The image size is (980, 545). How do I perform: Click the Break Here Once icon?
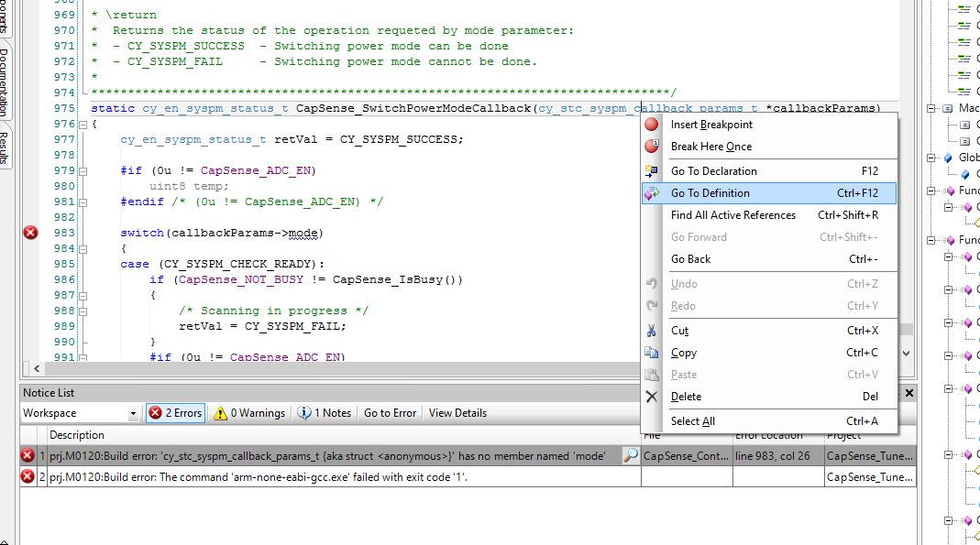pos(652,147)
